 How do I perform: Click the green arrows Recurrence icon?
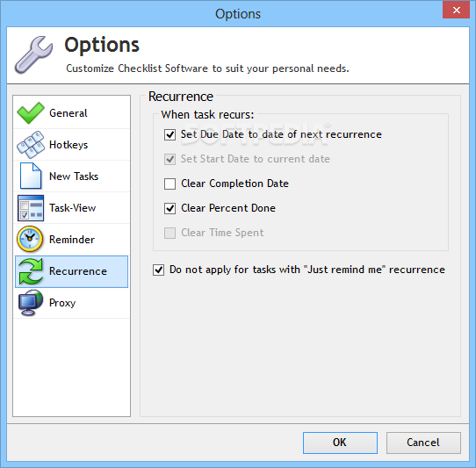pyautogui.click(x=31, y=271)
